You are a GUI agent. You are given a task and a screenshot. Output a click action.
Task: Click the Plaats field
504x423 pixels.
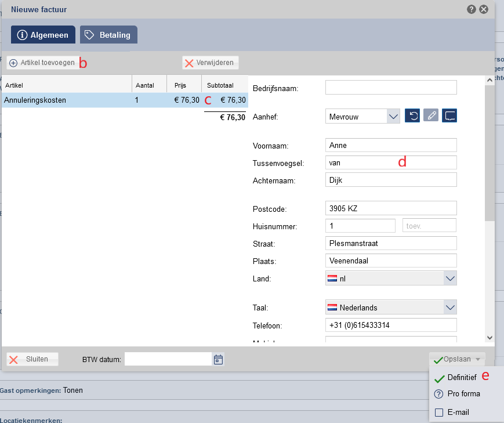(391, 261)
